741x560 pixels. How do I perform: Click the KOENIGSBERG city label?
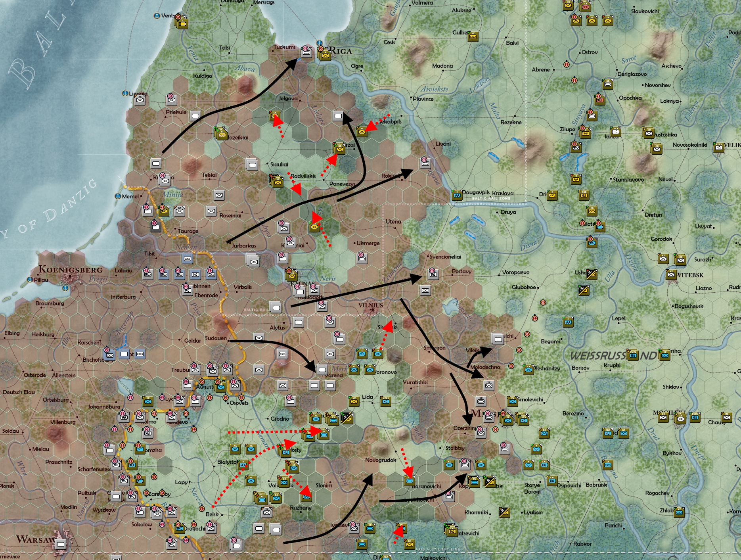71,270
